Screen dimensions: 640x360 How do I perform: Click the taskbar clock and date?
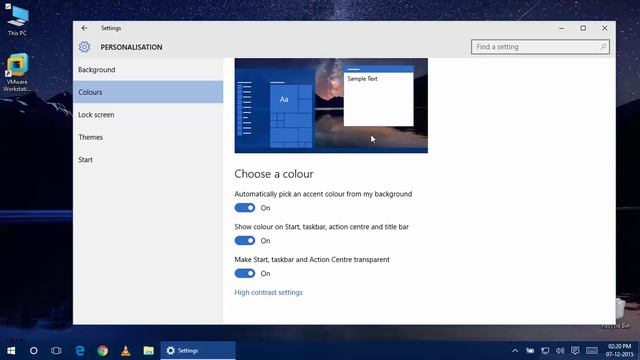[x=620, y=351]
